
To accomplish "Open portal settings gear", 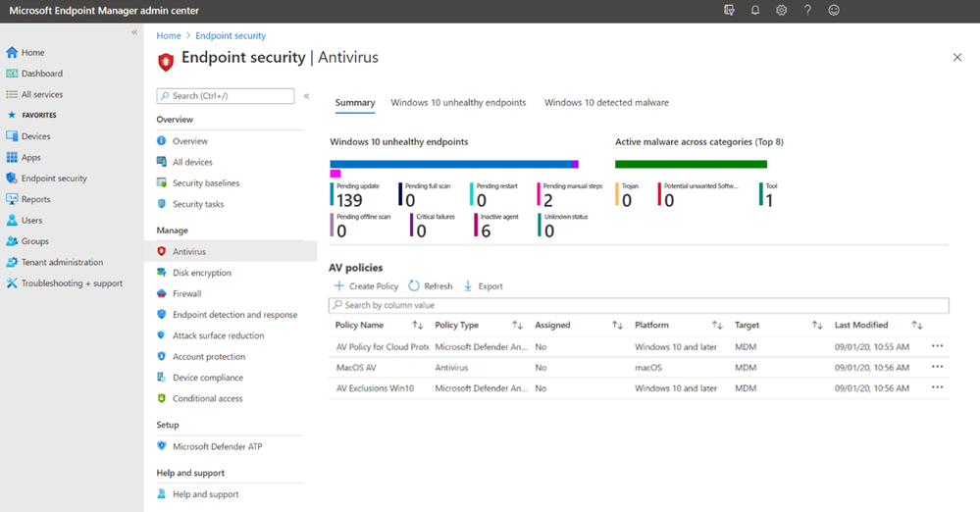I will click(x=781, y=10).
